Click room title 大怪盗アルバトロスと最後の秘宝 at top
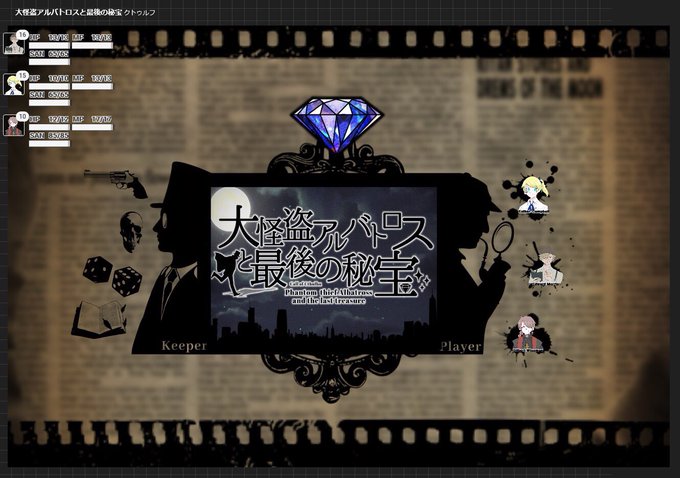The image size is (680, 478). (x=69, y=12)
